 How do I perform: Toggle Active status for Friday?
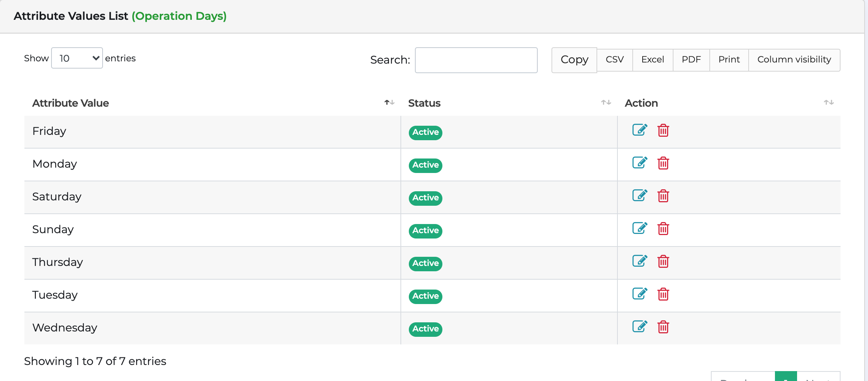425,132
